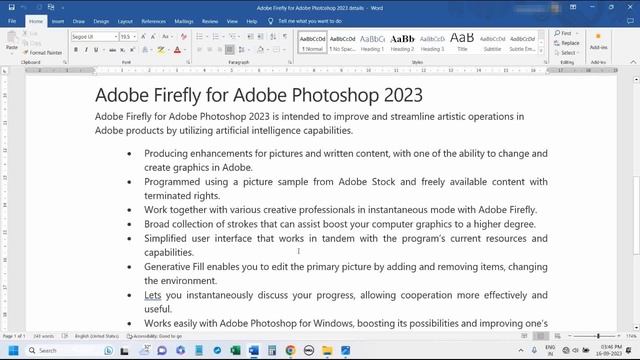Image resolution: width=640 pixels, height=360 pixels.
Task: Click the Increase Indent icon
Action: (261, 37)
